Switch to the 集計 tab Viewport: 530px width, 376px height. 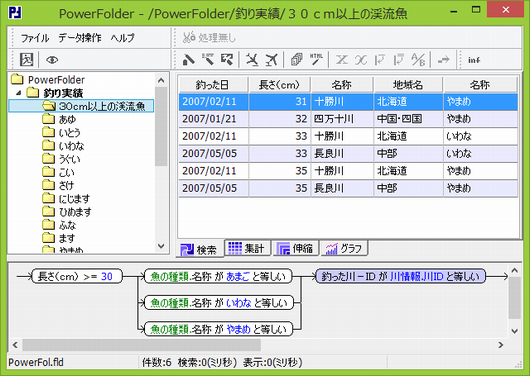point(248,249)
